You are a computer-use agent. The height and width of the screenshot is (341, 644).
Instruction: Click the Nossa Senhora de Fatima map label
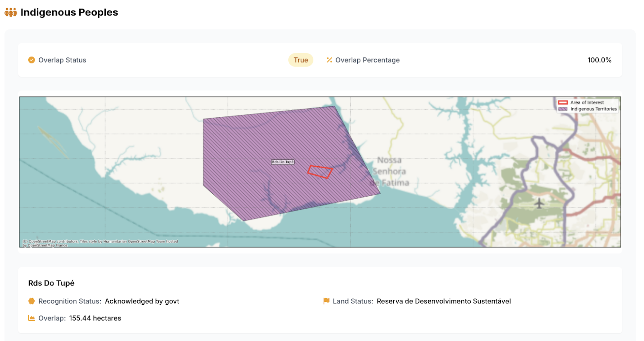389,171
